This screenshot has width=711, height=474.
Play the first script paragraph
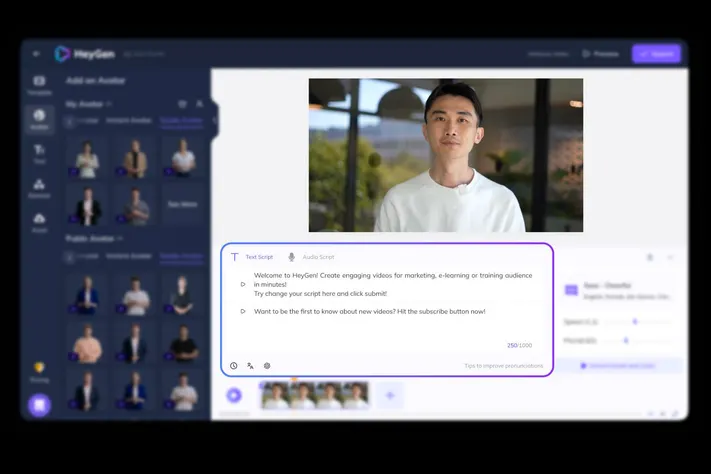coord(243,284)
